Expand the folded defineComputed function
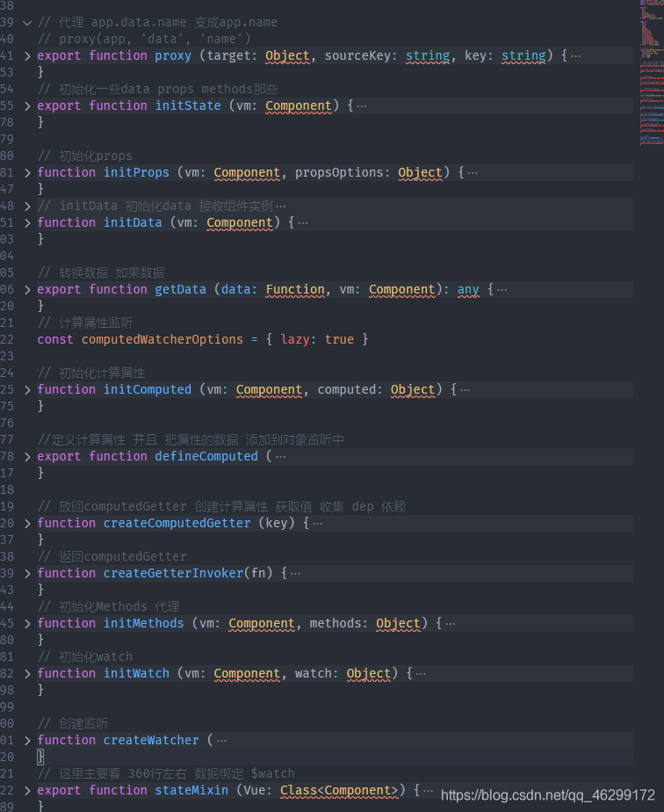 [27, 457]
